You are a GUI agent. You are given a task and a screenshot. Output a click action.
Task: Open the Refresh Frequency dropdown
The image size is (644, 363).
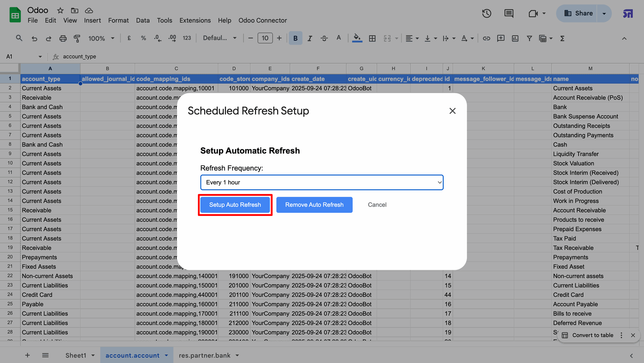coord(322,182)
